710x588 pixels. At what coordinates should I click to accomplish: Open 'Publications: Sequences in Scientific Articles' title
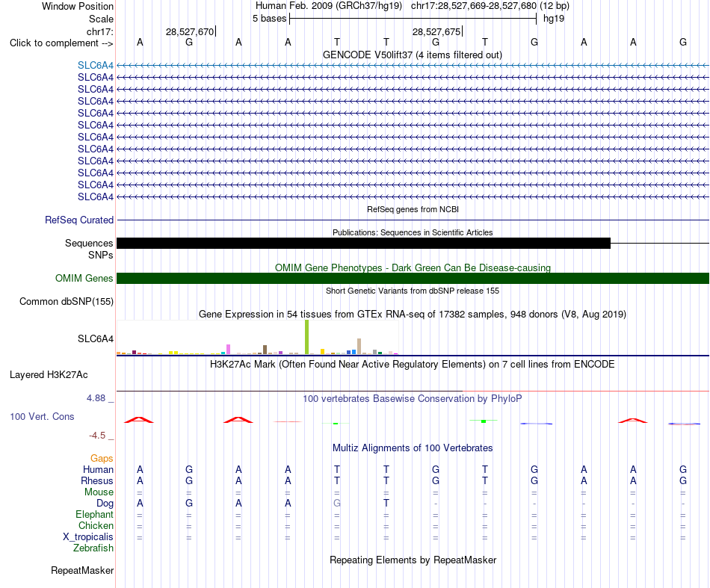tap(413, 232)
